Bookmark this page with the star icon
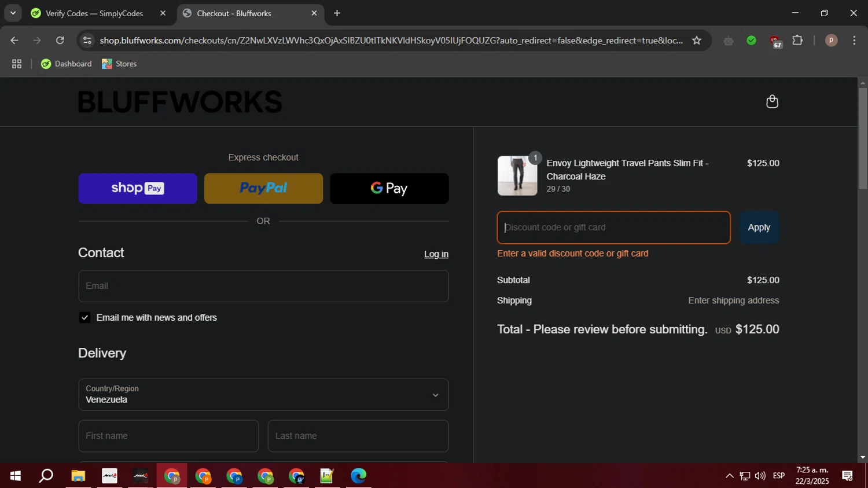The height and width of the screenshot is (488, 868). (697, 41)
